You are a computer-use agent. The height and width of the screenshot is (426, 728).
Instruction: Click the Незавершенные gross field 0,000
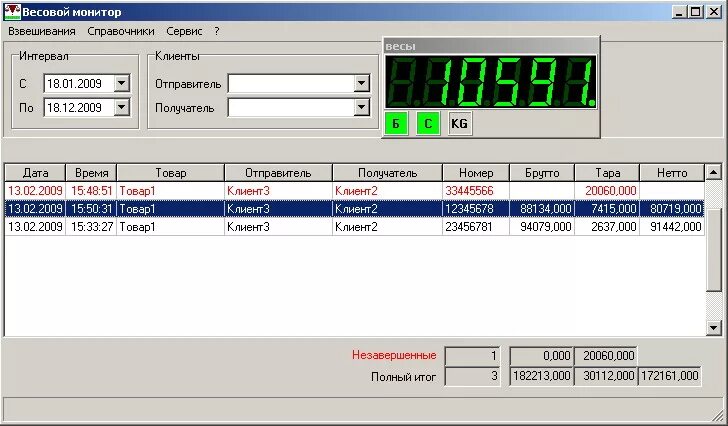click(x=541, y=356)
